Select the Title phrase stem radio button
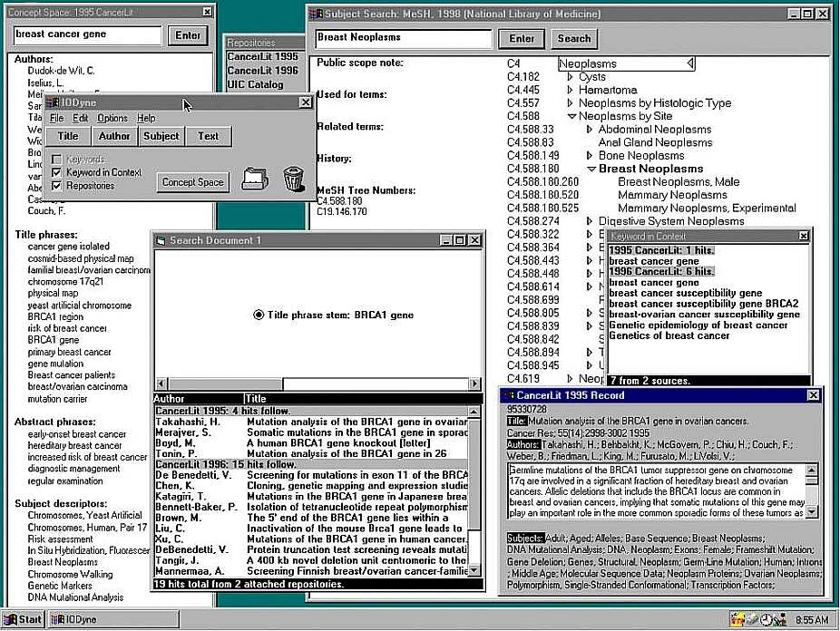The width and height of the screenshot is (840, 631). [259, 315]
